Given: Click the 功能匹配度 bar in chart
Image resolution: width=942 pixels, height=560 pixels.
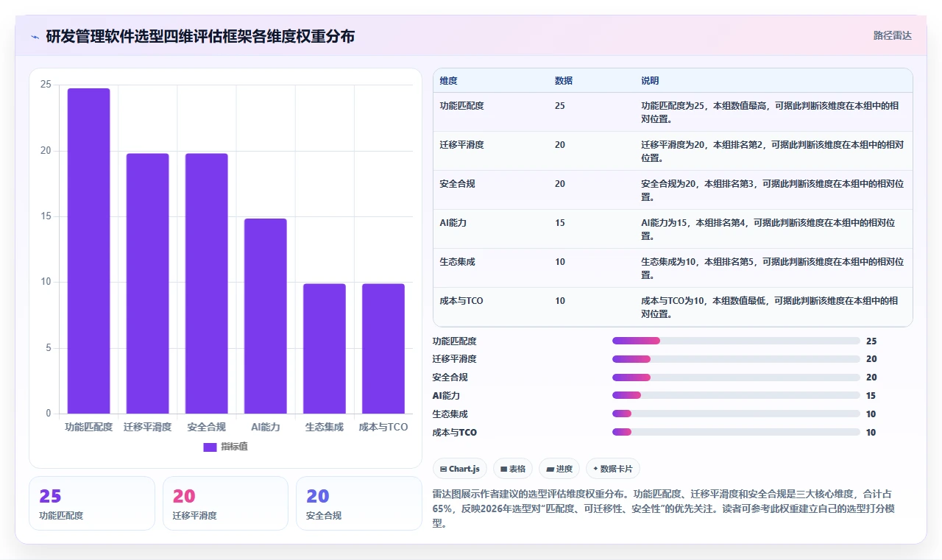Looking at the screenshot, I should tap(89, 251).
